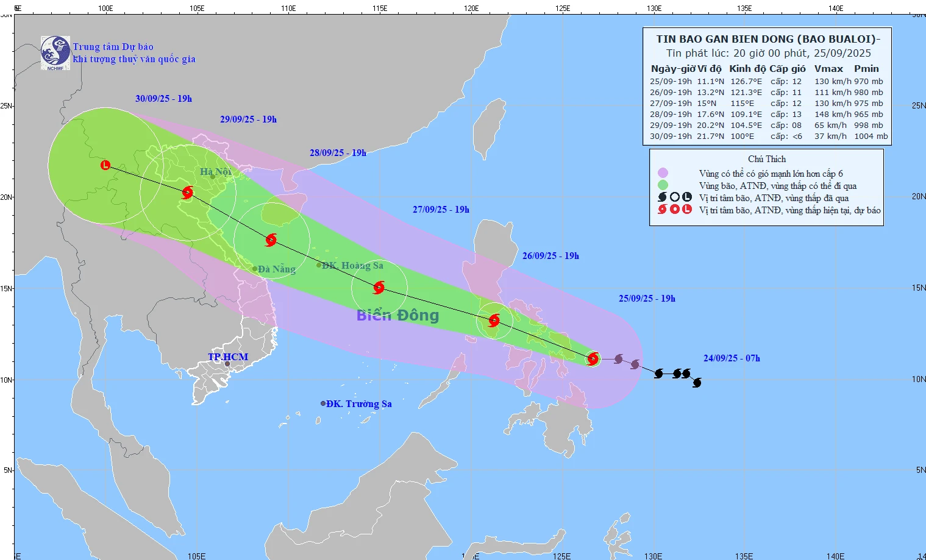Click the forecast storm icon for 28/09-19h
Screen dimensions: 926x560
coord(271,240)
